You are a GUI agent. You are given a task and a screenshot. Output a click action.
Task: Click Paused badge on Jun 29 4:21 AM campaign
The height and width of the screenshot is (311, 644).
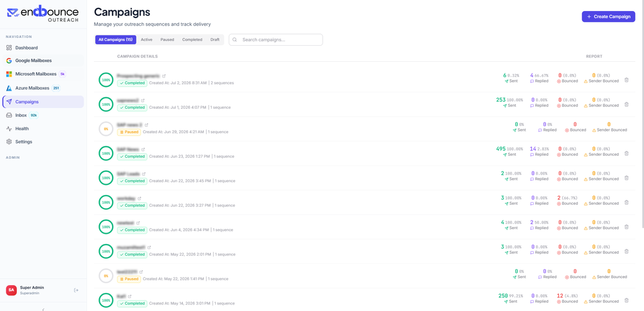pos(129,132)
